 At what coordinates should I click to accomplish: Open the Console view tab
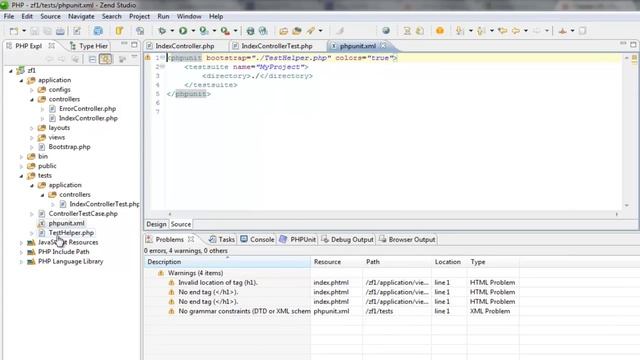(x=257, y=240)
